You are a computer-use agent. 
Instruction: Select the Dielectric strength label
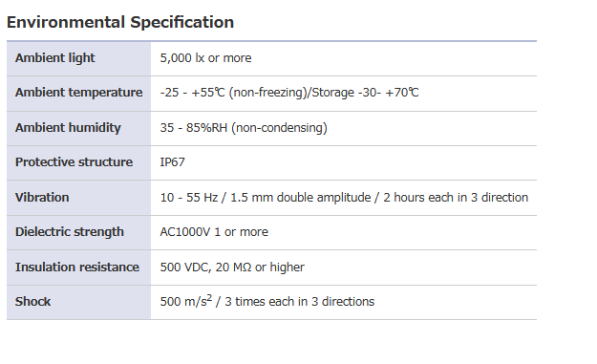(70, 232)
